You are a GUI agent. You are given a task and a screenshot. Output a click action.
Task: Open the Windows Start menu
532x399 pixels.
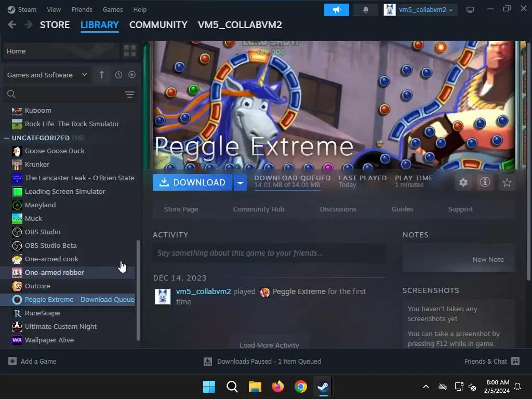coord(209,387)
